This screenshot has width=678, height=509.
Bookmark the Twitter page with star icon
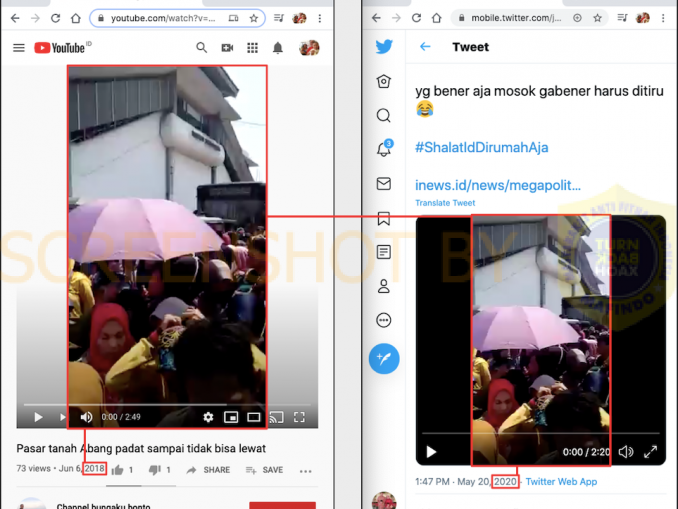pyautogui.click(x=597, y=18)
